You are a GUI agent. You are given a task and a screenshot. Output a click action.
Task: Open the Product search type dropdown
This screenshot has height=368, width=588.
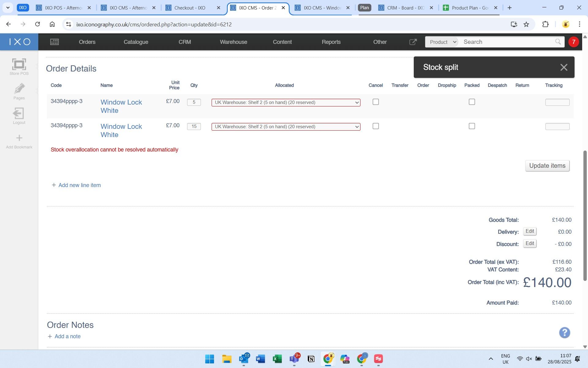tap(442, 42)
